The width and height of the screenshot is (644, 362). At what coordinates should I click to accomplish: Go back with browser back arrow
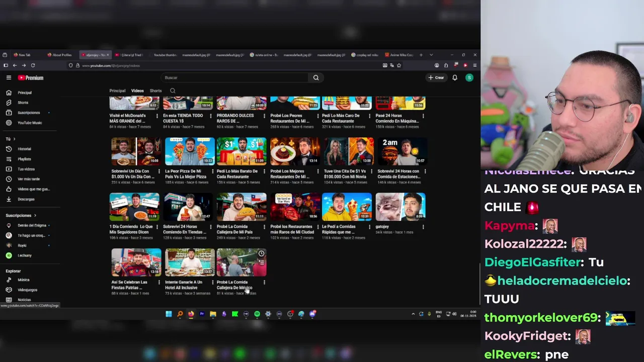[15, 65]
